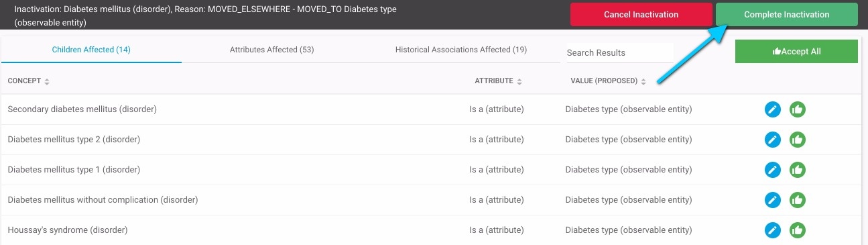Image resolution: width=868 pixels, height=245 pixels.
Task: Edit the Secondary diabetes mellitus row
Action: point(773,109)
